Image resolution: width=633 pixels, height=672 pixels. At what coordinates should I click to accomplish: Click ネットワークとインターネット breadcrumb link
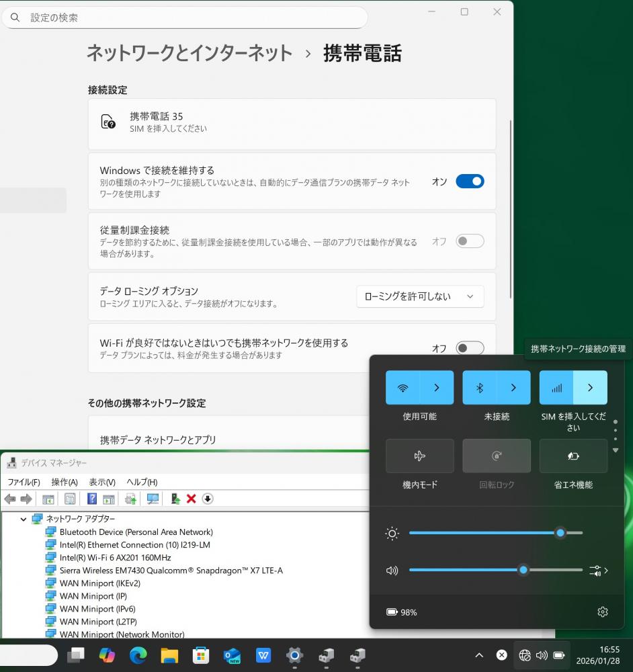pos(189,53)
